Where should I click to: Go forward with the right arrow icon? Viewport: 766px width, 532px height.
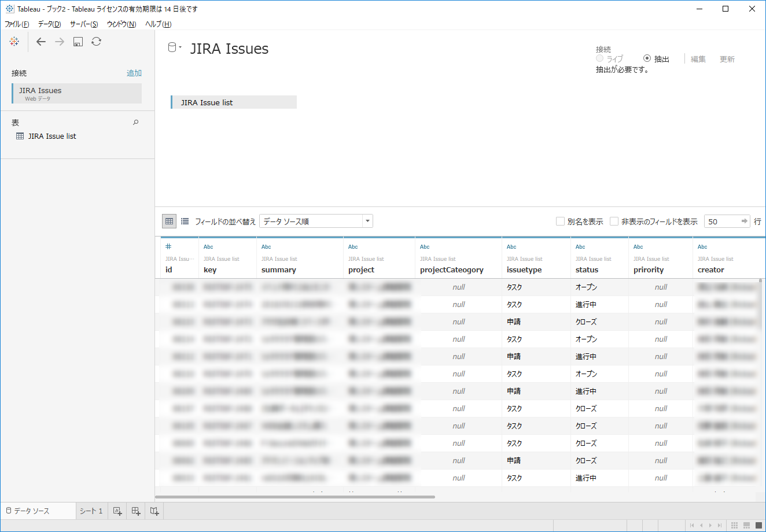60,42
